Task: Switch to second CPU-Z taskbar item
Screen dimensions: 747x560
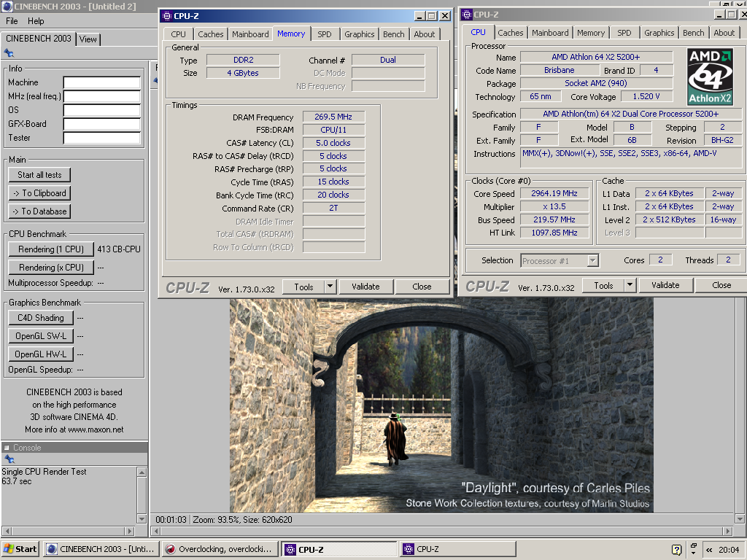Action: click(457, 549)
